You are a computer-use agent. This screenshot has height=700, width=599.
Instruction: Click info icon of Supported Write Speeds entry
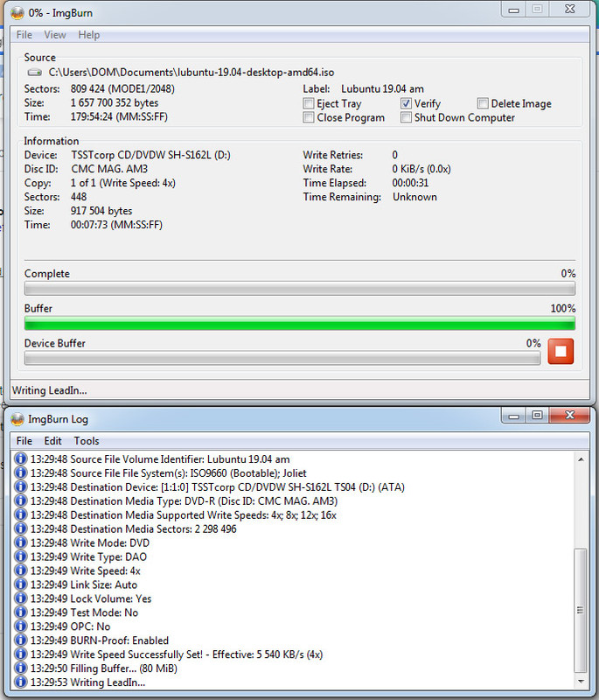(20, 514)
